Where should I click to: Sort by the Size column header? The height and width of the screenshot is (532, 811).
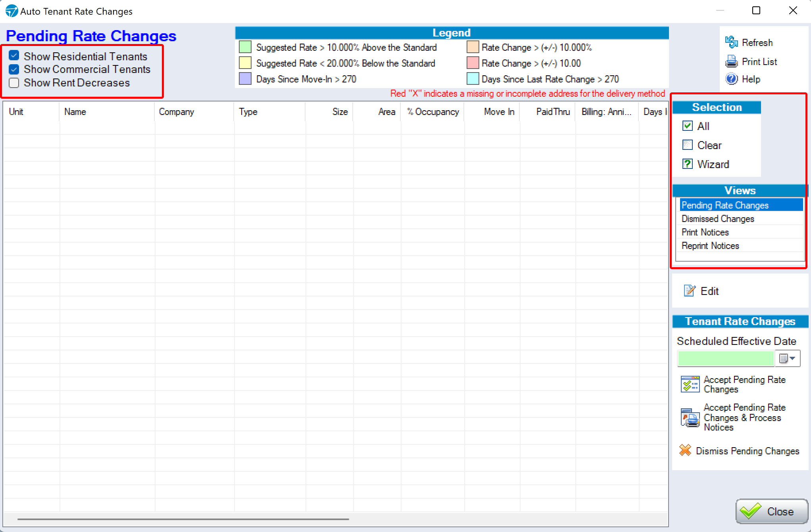(329, 112)
